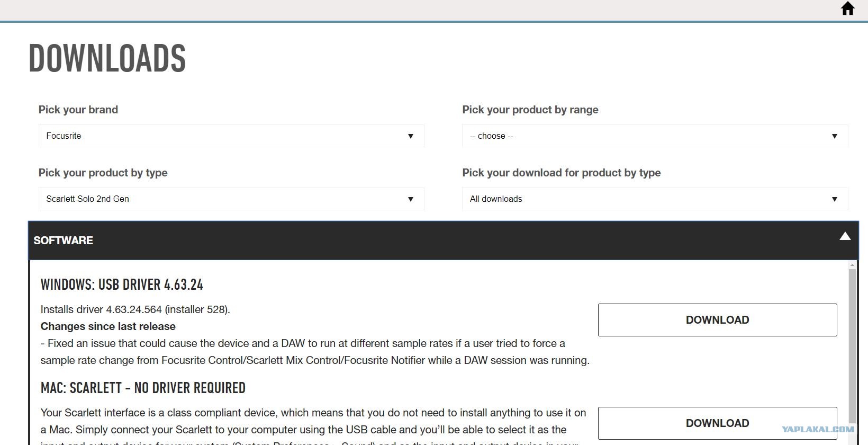Open the 'Pick your product by range' dropdown
The width and height of the screenshot is (868, 445).
[655, 136]
